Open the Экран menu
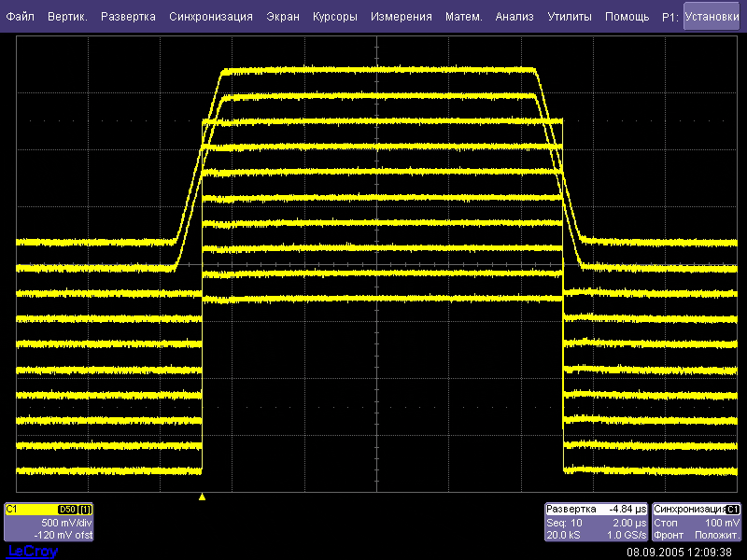 coord(283,17)
